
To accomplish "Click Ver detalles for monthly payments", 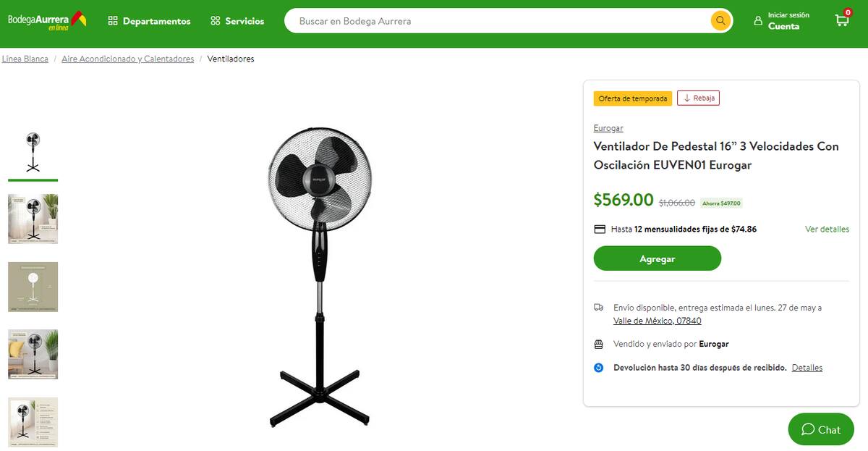I will click(x=827, y=229).
